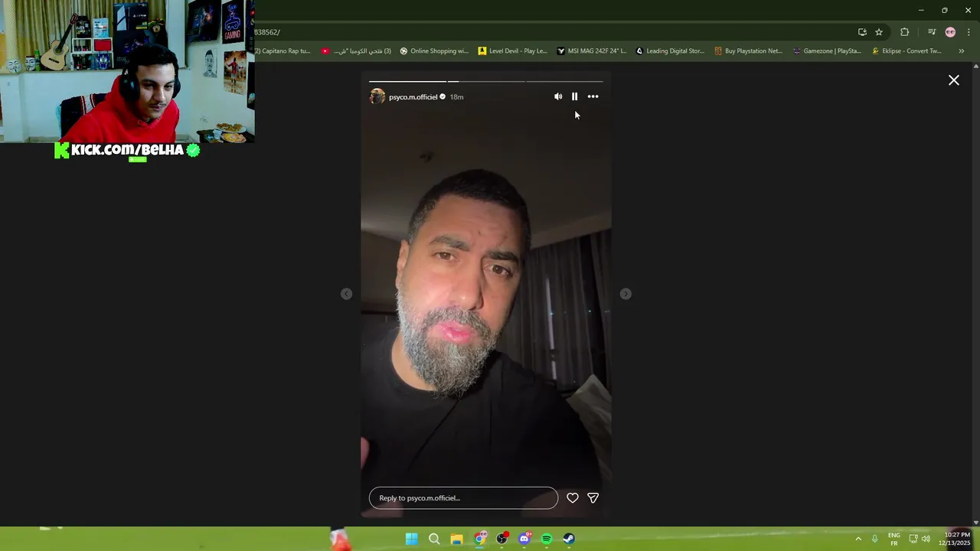The width and height of the screenshot is (980, 551).
Task: Open Steam from the taskbar
Action: click(569, 539)
